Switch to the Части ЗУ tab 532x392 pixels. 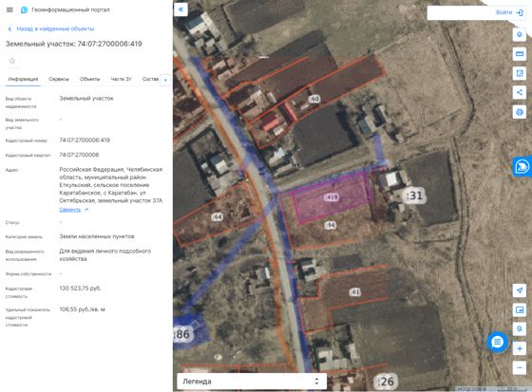121,79
